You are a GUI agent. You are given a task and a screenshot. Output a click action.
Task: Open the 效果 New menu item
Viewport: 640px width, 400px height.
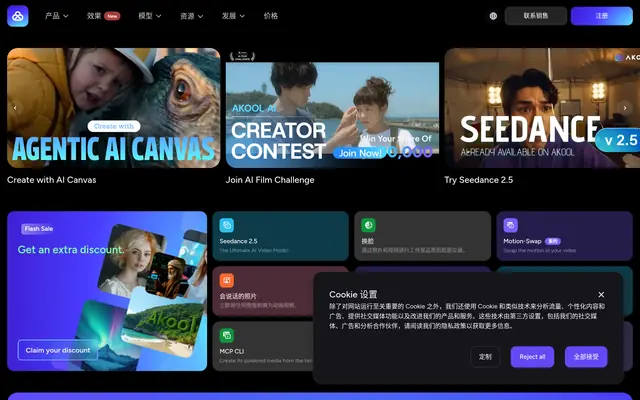tap(103, 16)
